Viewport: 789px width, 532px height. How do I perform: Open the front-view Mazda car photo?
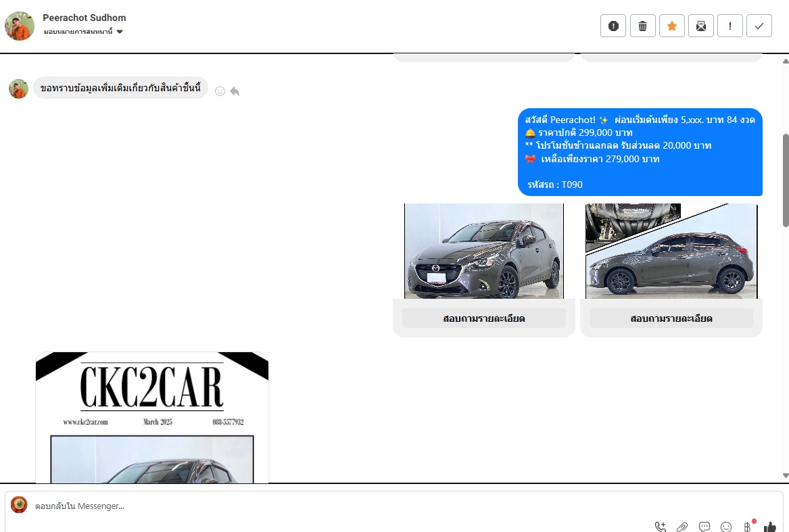click(484, 251)
